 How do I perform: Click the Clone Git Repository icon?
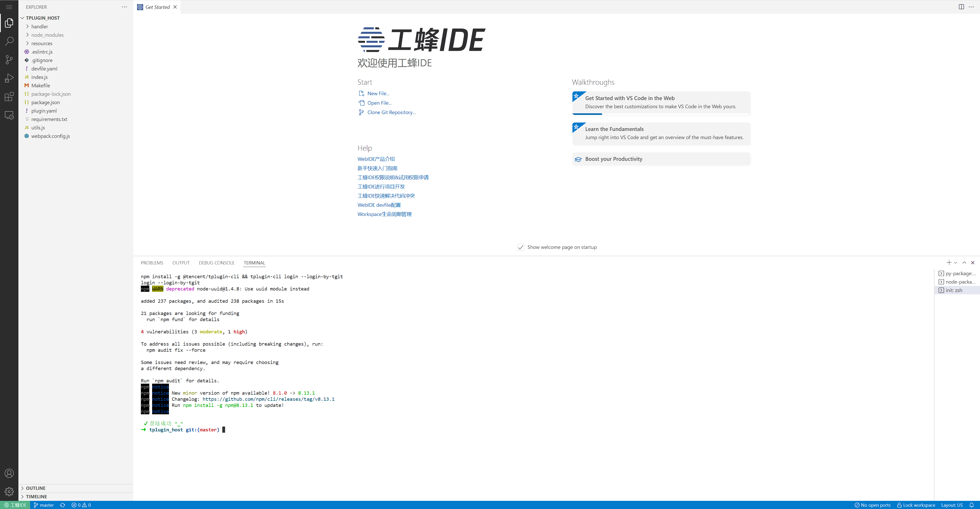pyautogui.click(x=361, y=112)
